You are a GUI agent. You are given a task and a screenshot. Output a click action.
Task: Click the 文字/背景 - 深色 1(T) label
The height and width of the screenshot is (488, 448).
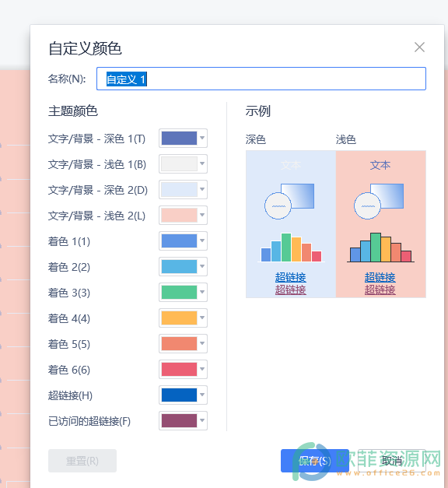96,139
